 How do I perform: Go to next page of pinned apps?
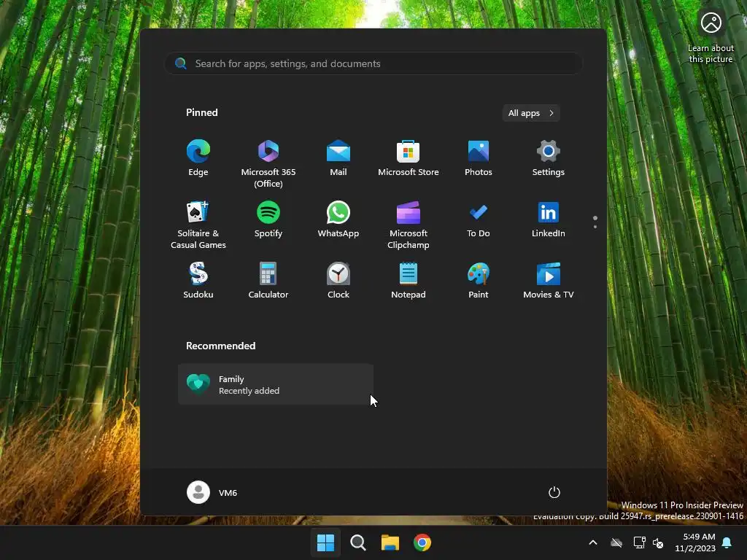tap(595, 227)
